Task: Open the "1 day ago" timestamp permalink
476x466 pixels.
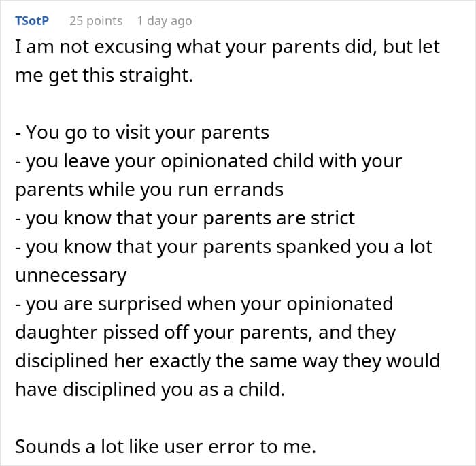Action: (164, 21)
